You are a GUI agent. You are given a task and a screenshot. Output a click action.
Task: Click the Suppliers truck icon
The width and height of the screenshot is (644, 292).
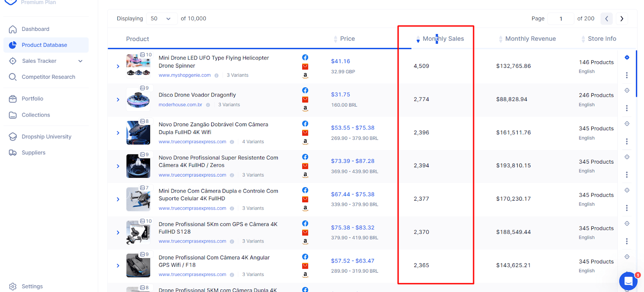(13, 152)
